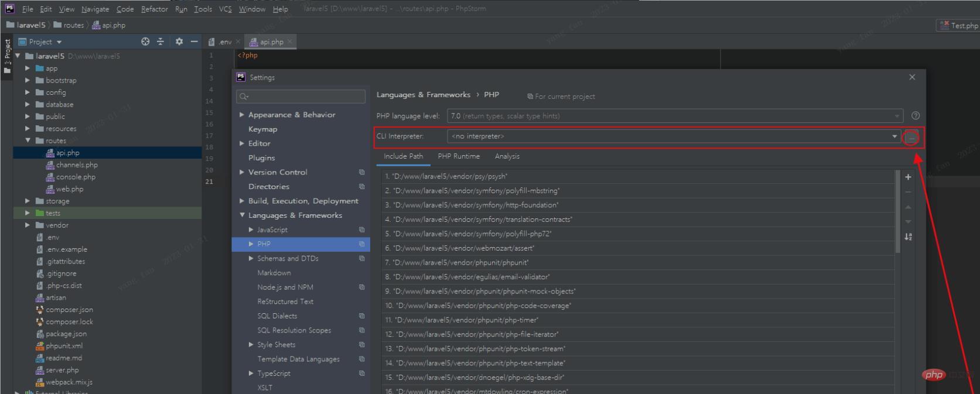980x394 pixels.
Task: Click the help icon beside PHP language level
Action: (x=916, y=116)
